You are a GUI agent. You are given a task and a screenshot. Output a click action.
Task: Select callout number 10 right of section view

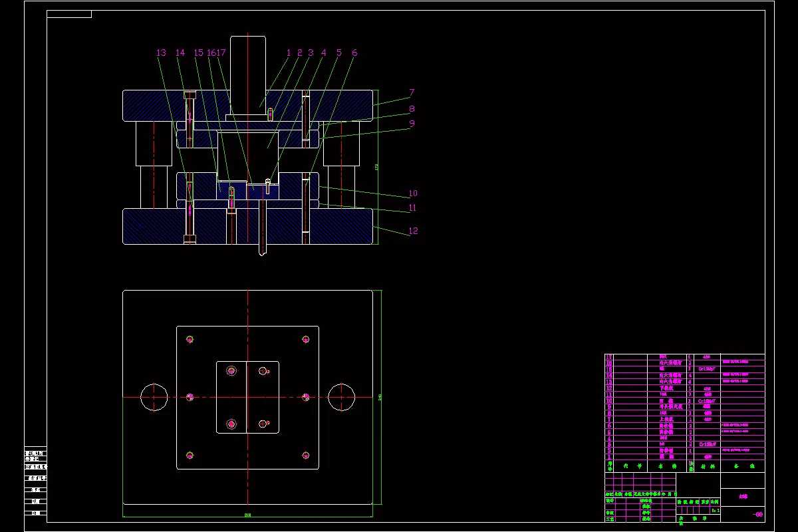tap(413, 194)
